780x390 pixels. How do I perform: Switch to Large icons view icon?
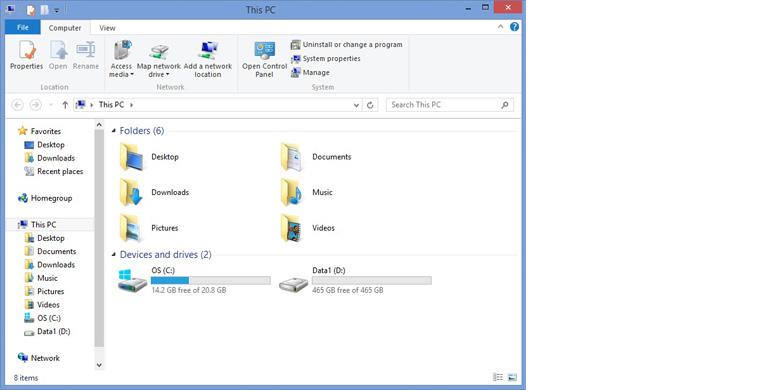(x=512, y=378)
